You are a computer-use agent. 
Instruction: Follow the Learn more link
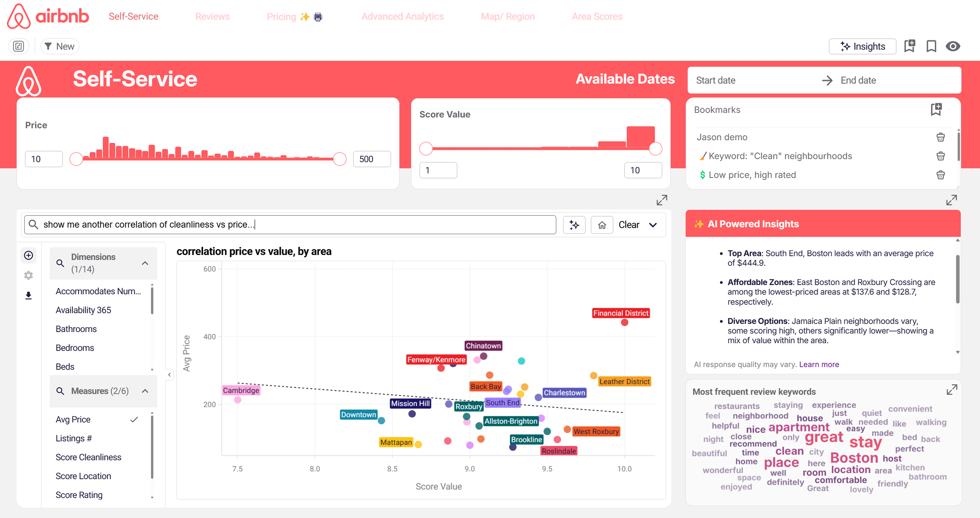point(819,364)
